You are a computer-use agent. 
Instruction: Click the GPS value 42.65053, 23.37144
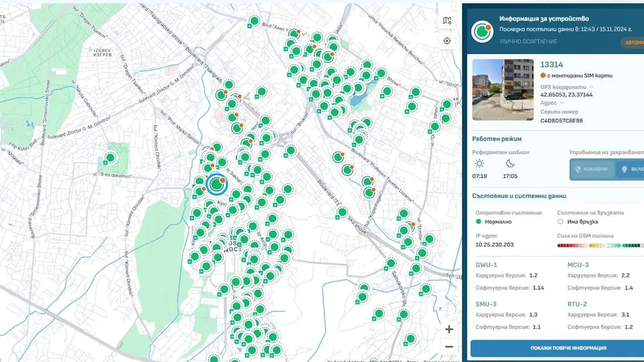(566, 94)
